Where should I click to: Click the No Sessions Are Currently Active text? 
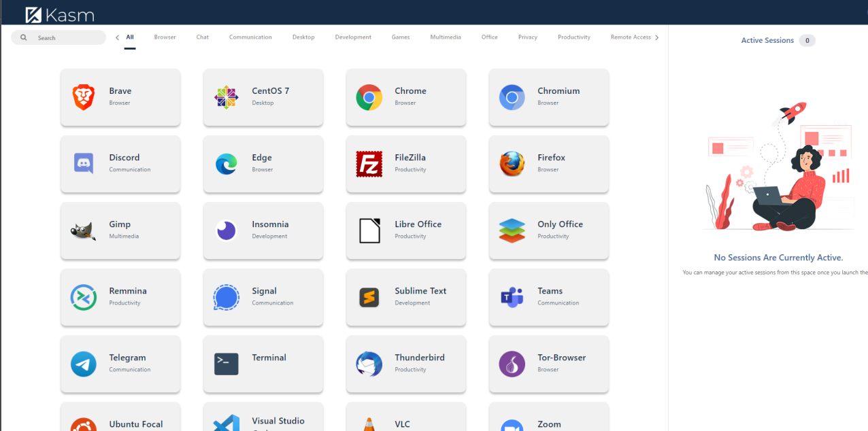[778, 258]
